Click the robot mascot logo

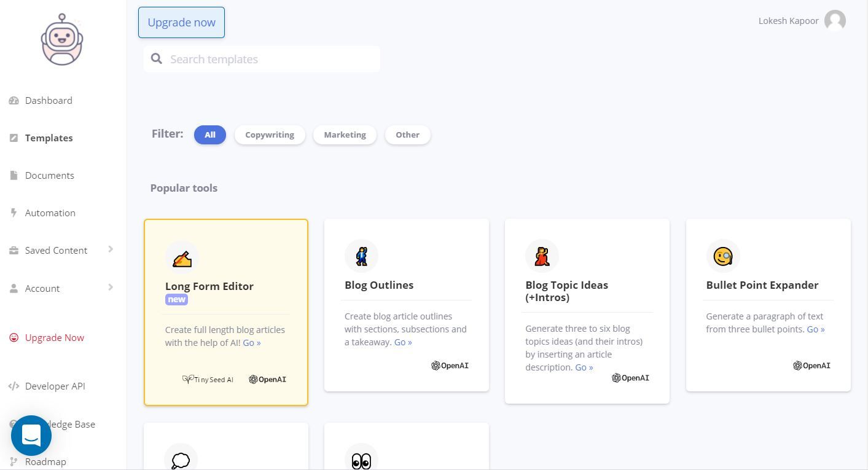click(x=61, y=39)
